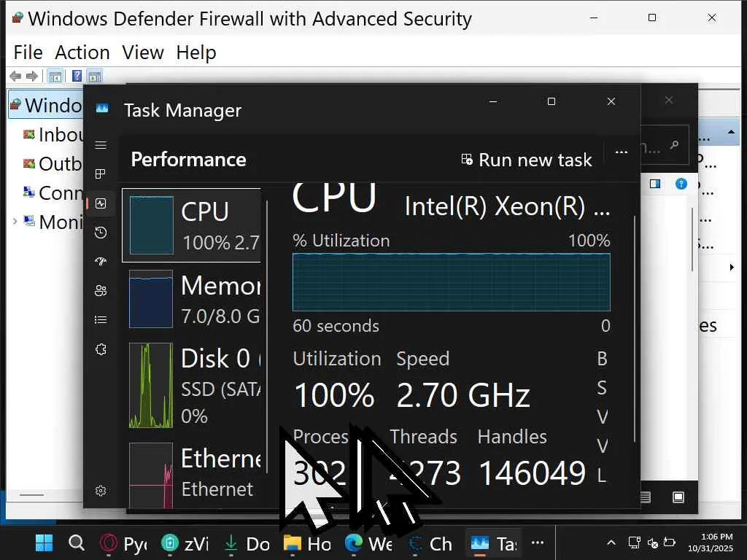This screenshot has height=560, width=747.
Task: Open the Services page puzzle icon
Action: click(x=101, y=349)
